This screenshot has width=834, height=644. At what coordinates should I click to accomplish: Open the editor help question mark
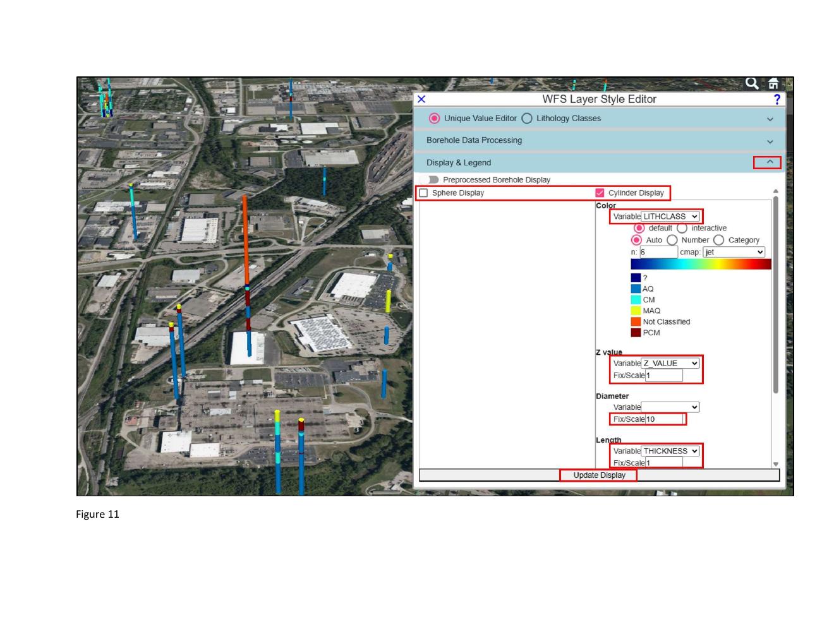coord(777,99)
